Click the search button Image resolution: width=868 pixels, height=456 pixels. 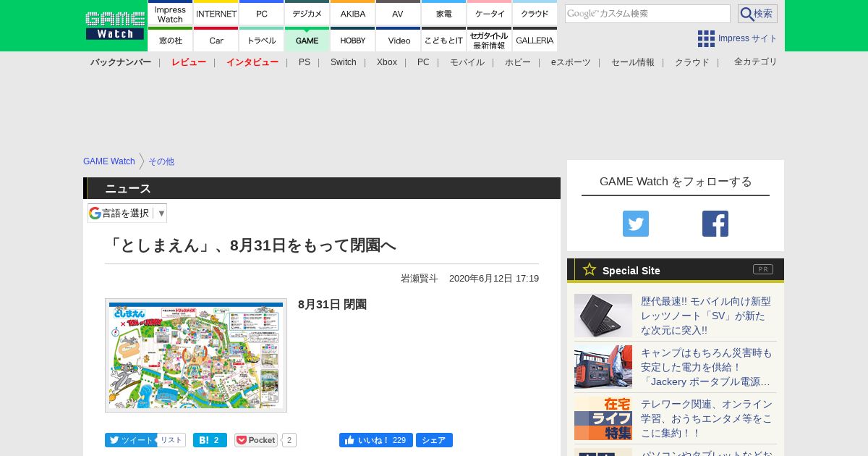click(x=757, y=14)
